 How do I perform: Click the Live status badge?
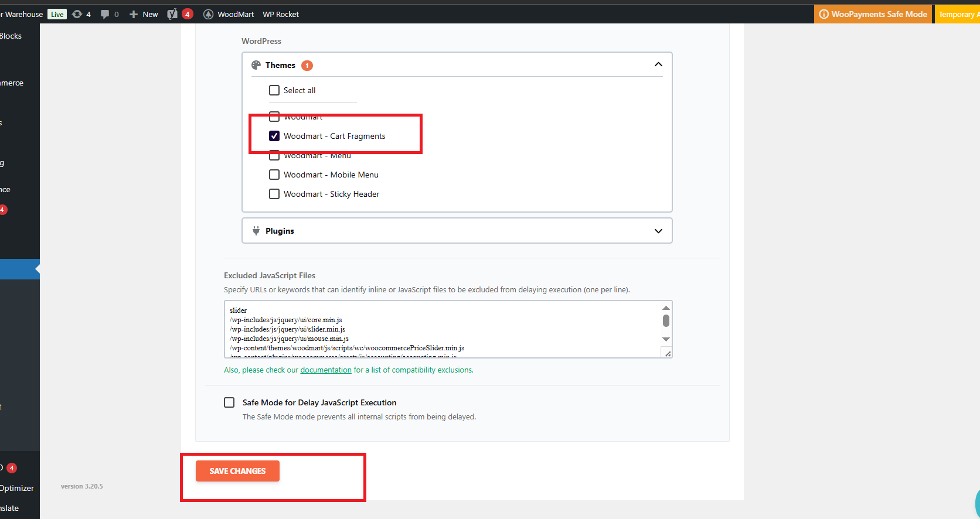pos(57,14)
